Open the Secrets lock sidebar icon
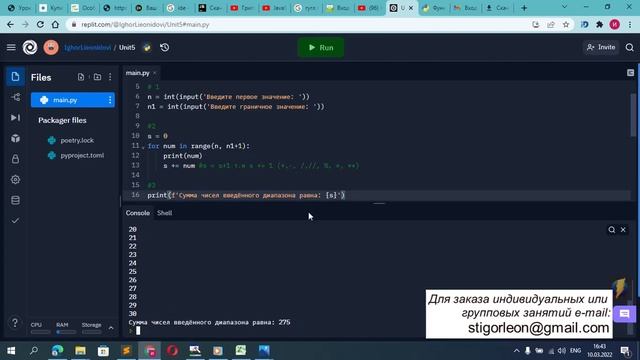 click(x=16, y=159)
